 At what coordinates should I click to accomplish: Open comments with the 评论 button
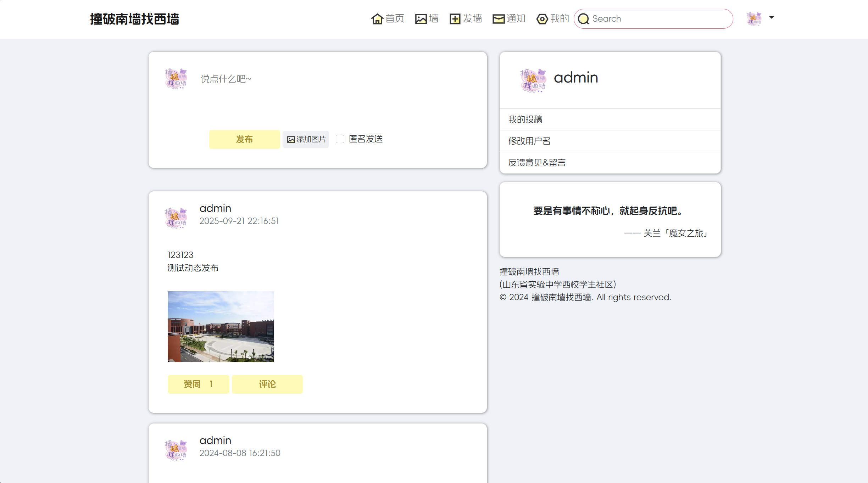(x=267, y=384)
